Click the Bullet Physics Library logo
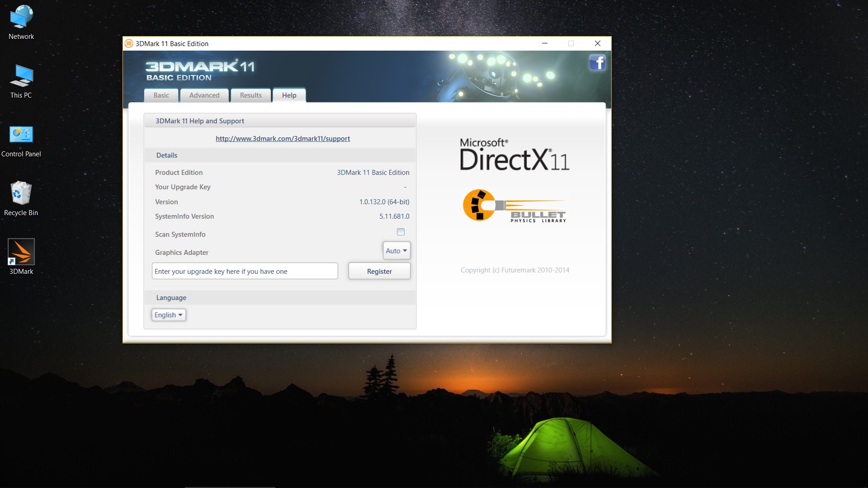This screenshot has width=868, height=488. 514,206
